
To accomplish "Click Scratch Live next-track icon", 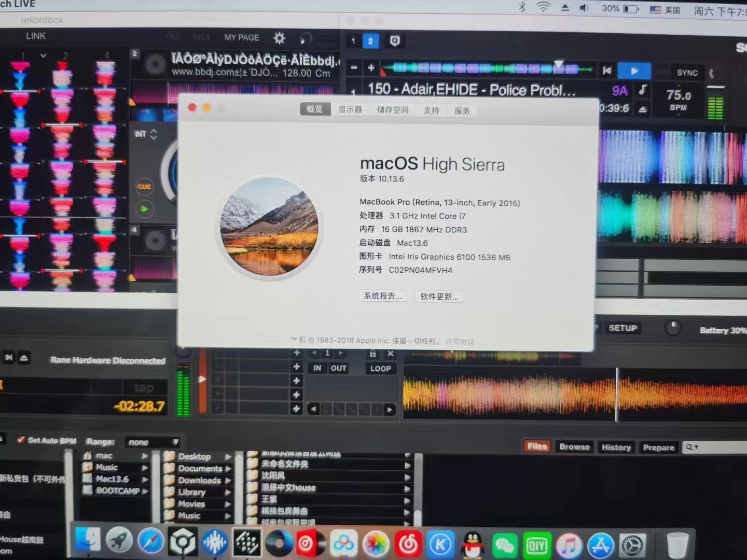I will pos(9,357).
